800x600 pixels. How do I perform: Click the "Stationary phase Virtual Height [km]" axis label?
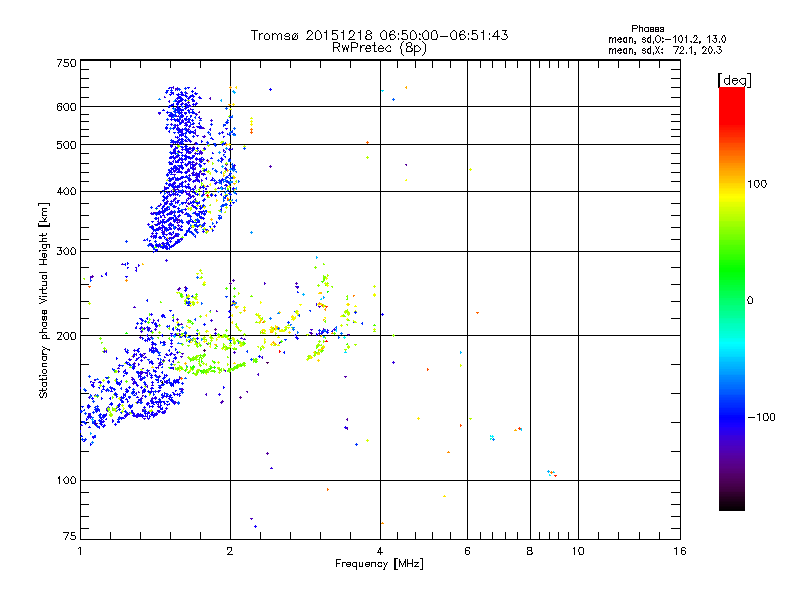(44, 301)
